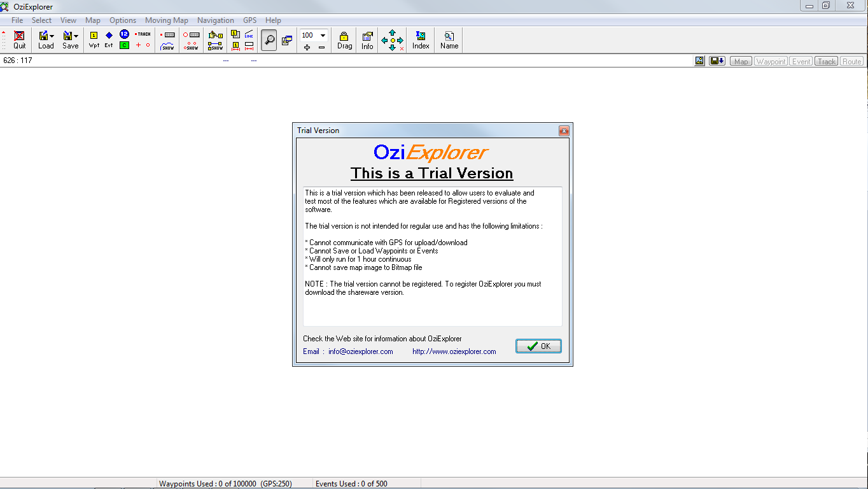Click the red plus icon under TRACK

click(138, 45)
